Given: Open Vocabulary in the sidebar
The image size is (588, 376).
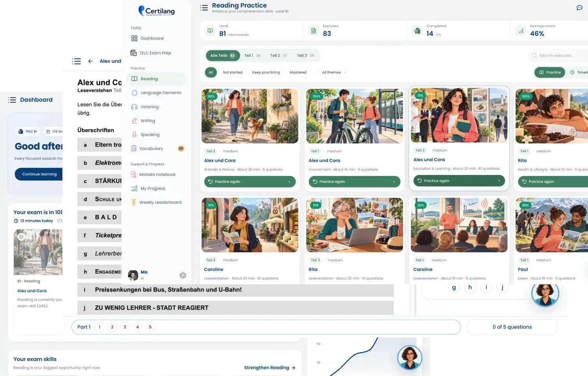Looking at the screenshot, I should [157, 149].
